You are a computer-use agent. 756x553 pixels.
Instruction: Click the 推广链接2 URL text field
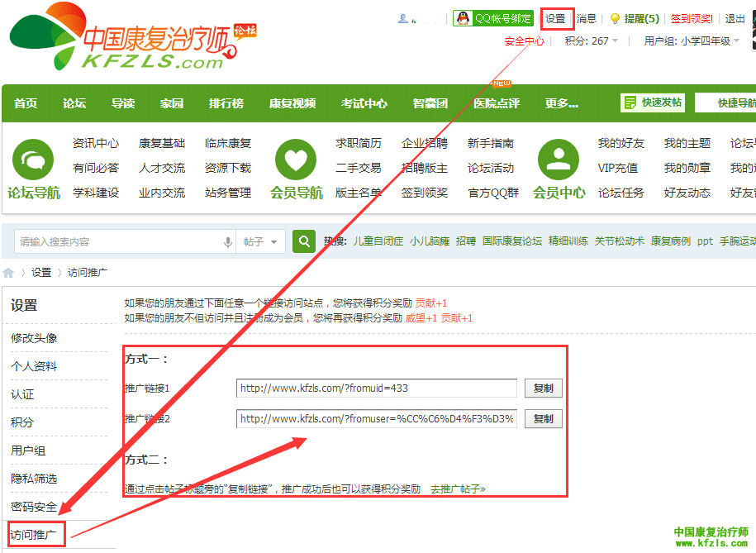[x=376, y=419]
